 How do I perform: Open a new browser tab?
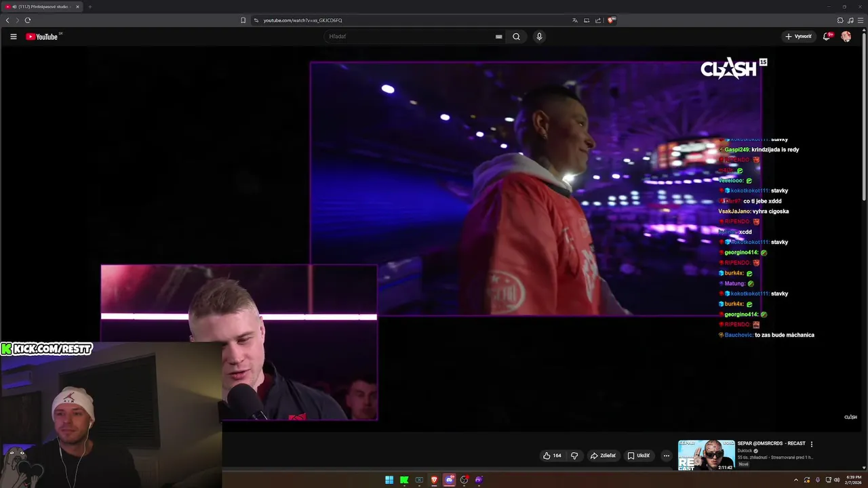[90, 7]
